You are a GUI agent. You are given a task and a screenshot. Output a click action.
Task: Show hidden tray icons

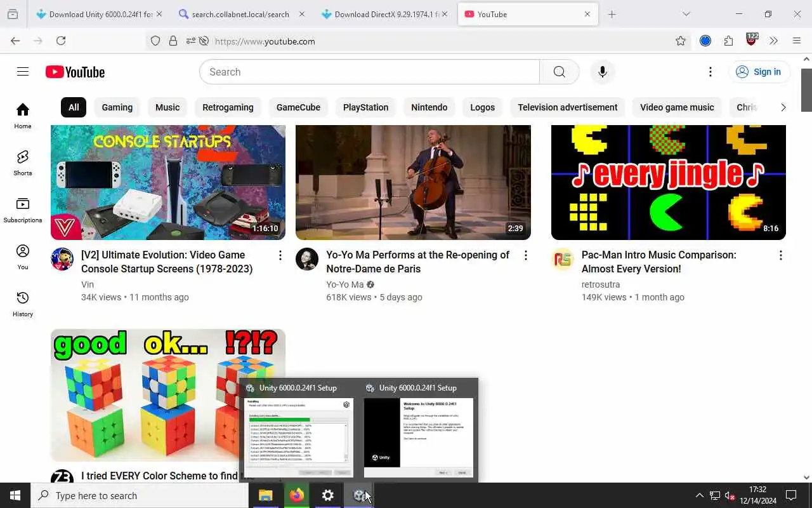coord(699,495)
